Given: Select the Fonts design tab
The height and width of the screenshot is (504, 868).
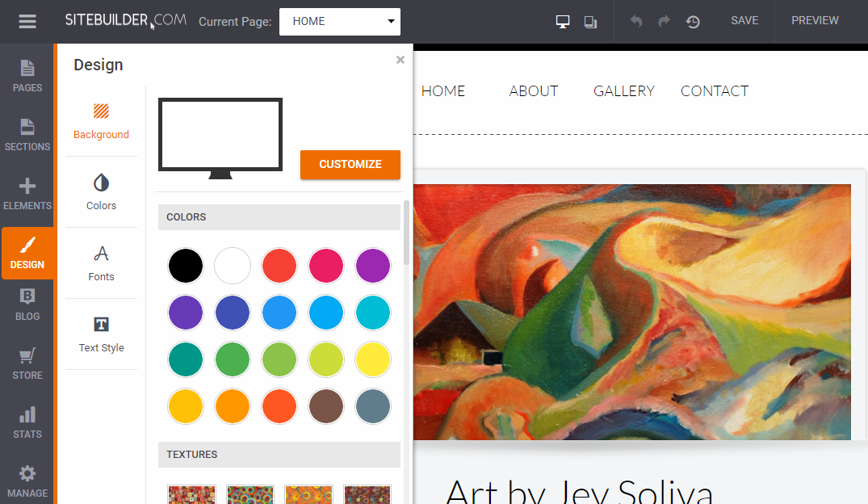Looking at the screenshot, I should [101, 262].
